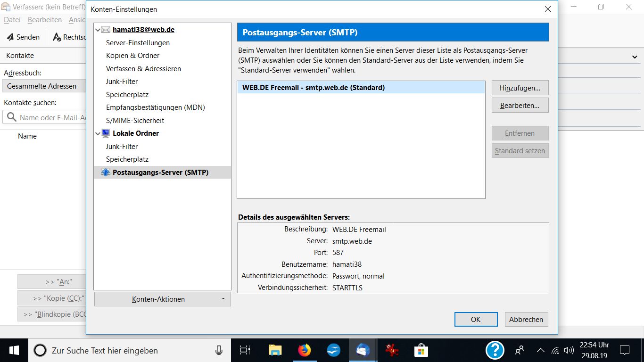Open the Windows Start menu
The image size is (644, 362).
[14, 350]
